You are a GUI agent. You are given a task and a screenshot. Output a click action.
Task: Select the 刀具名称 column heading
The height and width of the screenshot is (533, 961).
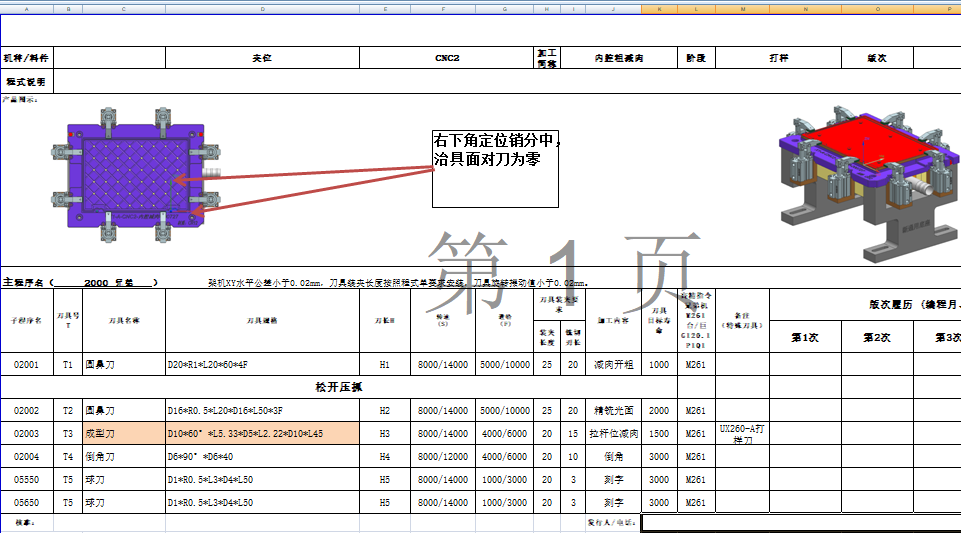coord(124,320)
